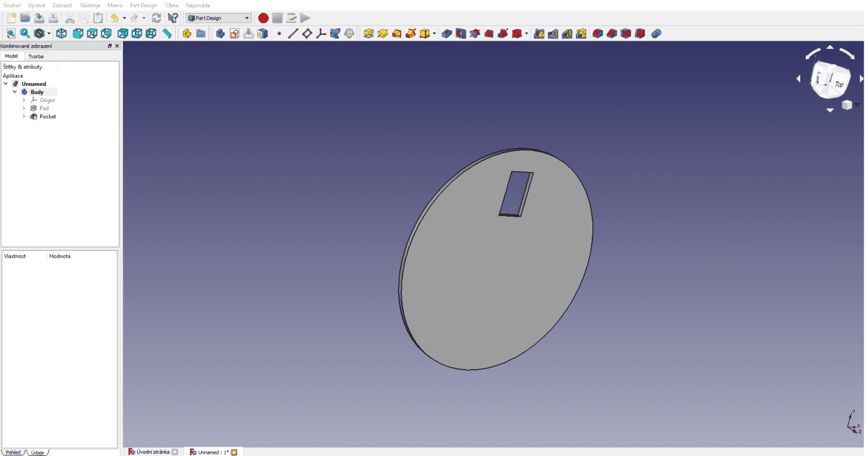
Task: Click the Pad tool icon
Action: click(x=368, y=34)
